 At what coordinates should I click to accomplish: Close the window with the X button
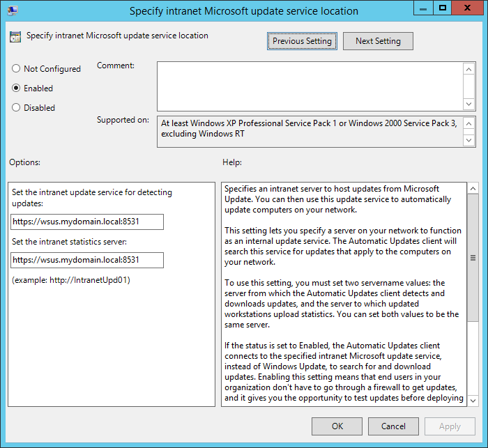pos(467,8)
